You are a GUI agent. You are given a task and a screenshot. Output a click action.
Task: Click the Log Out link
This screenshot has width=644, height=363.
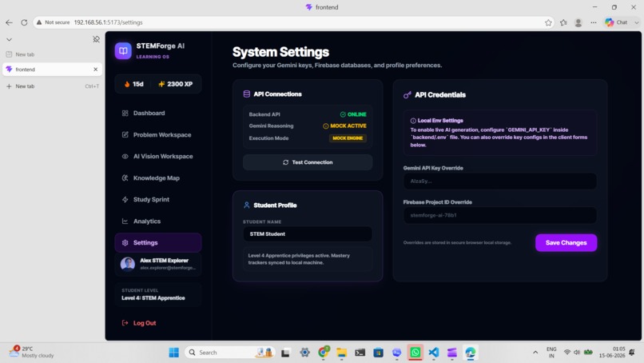pyautogui.click(x=139, y=323)
